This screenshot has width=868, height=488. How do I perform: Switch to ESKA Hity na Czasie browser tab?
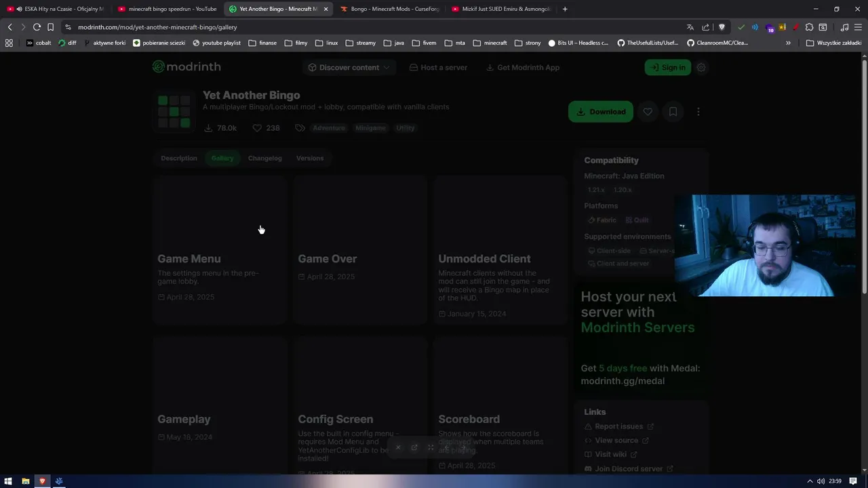click(x=56, y=9)
